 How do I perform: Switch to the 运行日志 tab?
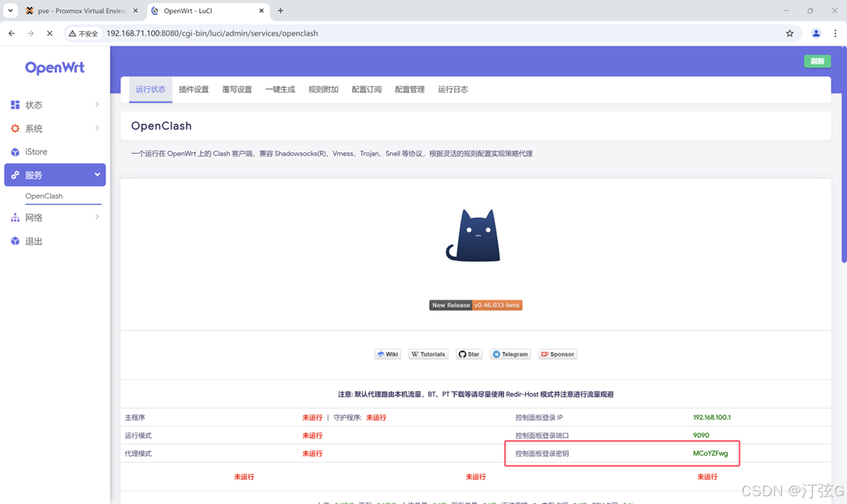[453, 89]
